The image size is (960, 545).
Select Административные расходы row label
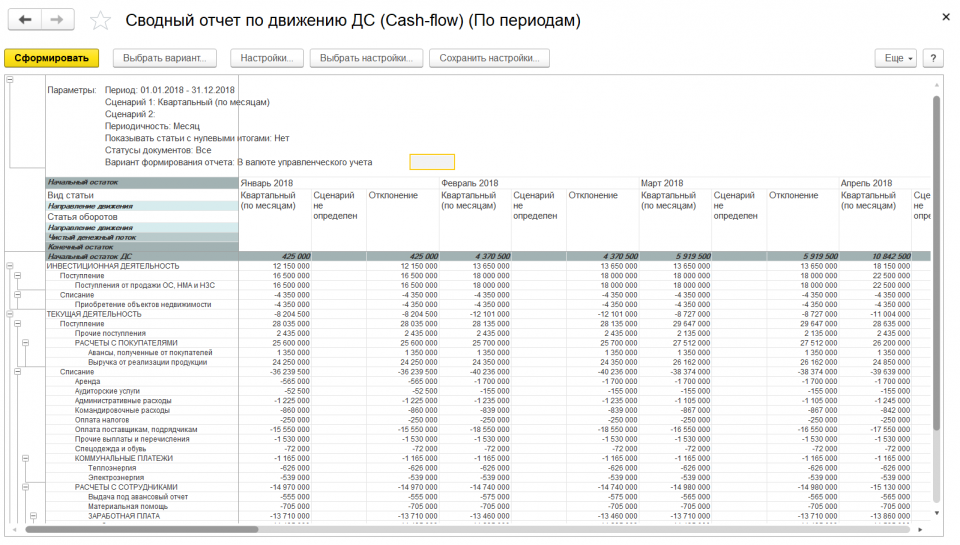coord(123,401)
